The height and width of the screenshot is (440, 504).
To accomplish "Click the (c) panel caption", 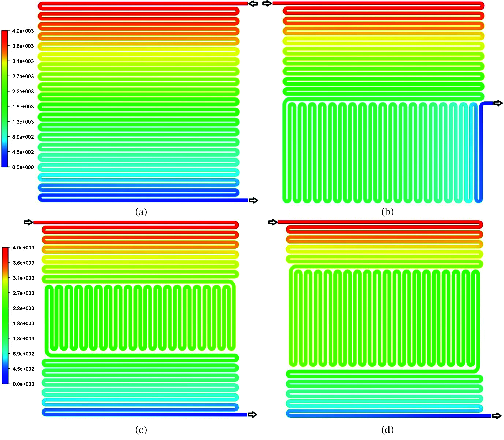I will tap(141, 429).
